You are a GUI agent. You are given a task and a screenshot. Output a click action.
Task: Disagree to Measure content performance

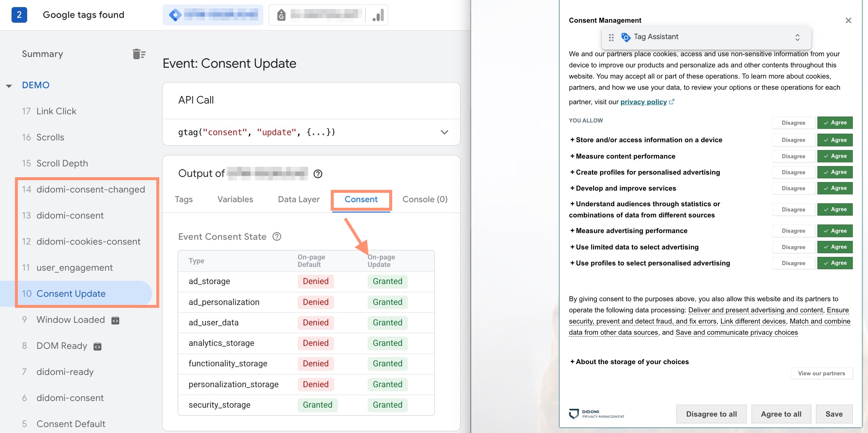[x=793, y=156]
